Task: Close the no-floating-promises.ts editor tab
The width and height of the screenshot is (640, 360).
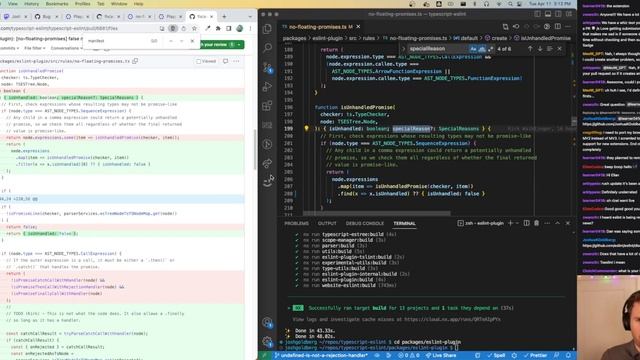Action: tap(358, 27)
